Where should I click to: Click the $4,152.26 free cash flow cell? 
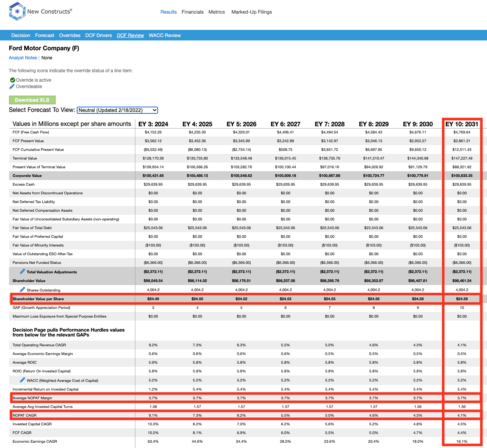153,132
